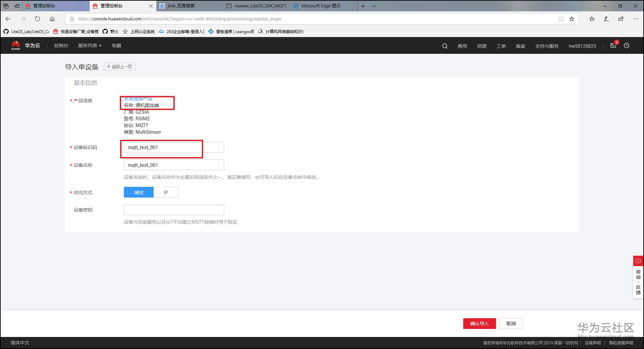Open the 计算机网络基础知识 bookmark
This screenshot has height=349, width=644.
pyautogui.click(x=280, y=31)
